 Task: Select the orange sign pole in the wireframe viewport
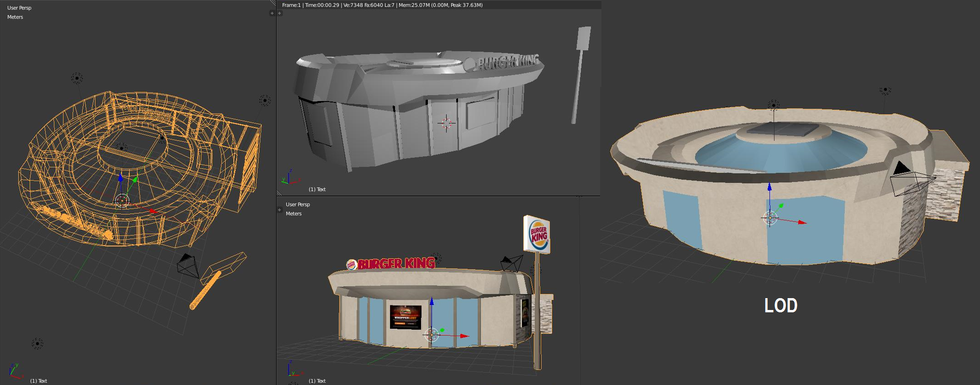coord(205,290)
